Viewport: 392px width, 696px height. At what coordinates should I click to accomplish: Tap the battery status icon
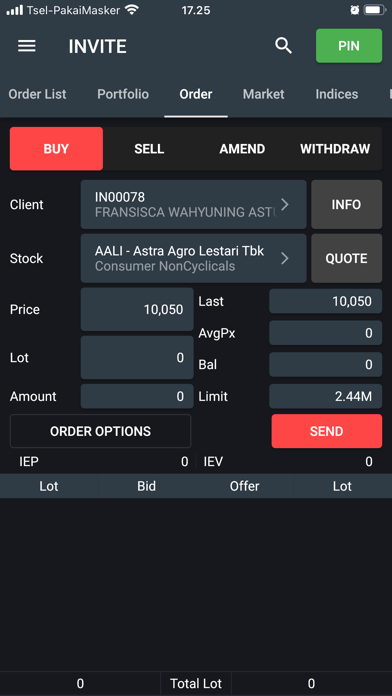click(x=374, y=10)
